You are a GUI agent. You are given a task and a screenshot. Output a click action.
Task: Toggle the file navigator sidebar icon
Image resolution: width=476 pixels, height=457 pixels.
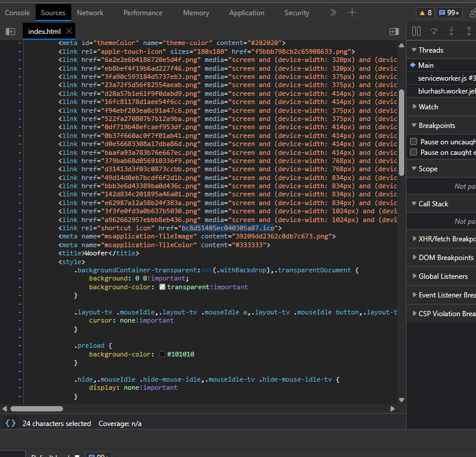(11, 32)
